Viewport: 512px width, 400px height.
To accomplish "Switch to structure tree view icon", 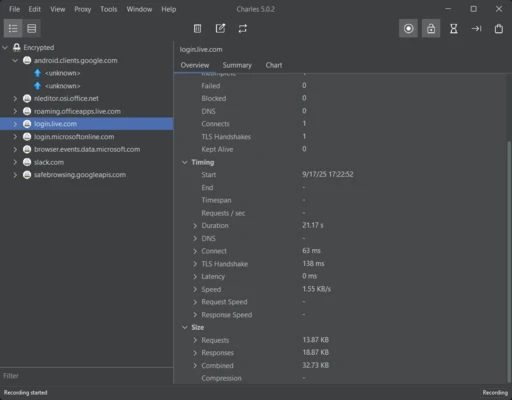I will pyautogui.click(x=13, y=28).
